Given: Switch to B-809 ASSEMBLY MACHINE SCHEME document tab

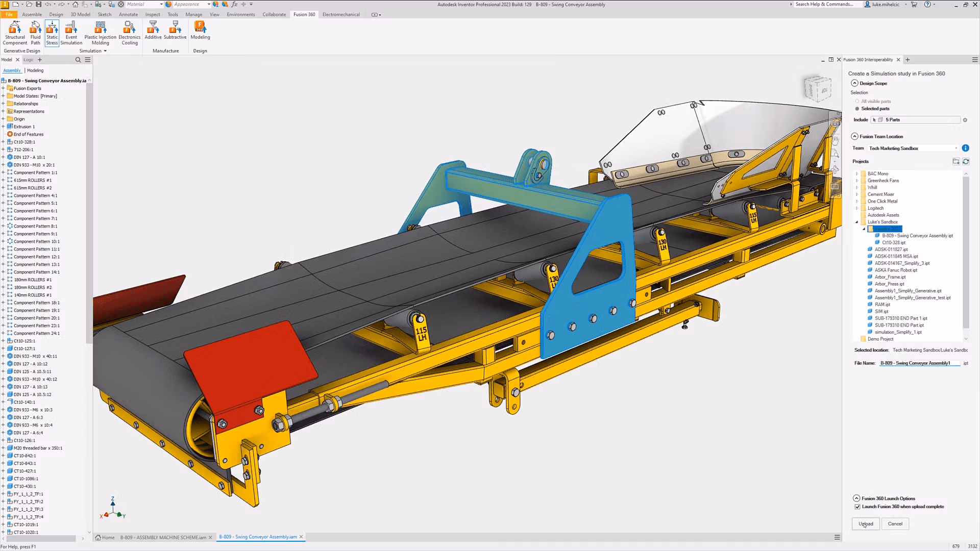Looking at the screenshot, I should [163, 537].
